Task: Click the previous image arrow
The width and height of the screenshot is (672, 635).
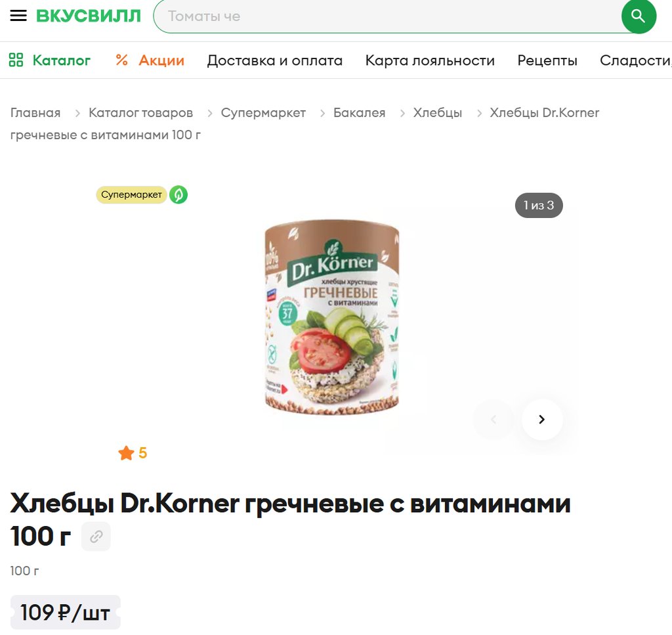Action: pyautogui.click(x=493, y=420)
